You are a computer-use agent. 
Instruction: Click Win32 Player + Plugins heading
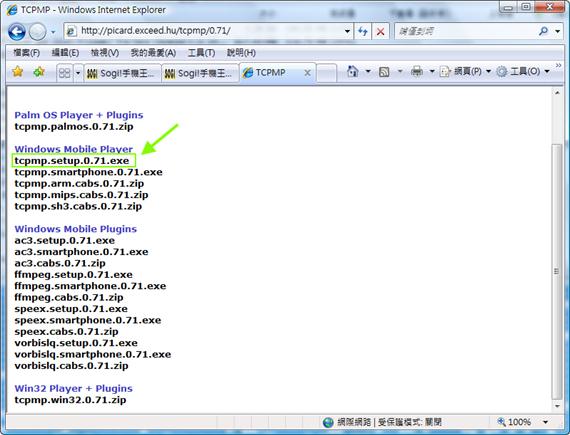[x=73, y=388]
